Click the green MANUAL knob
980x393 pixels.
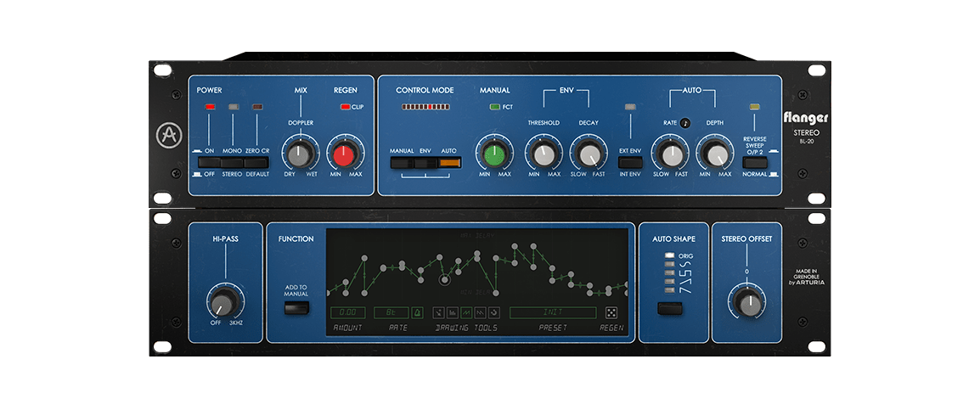click(x=494, y=154)
